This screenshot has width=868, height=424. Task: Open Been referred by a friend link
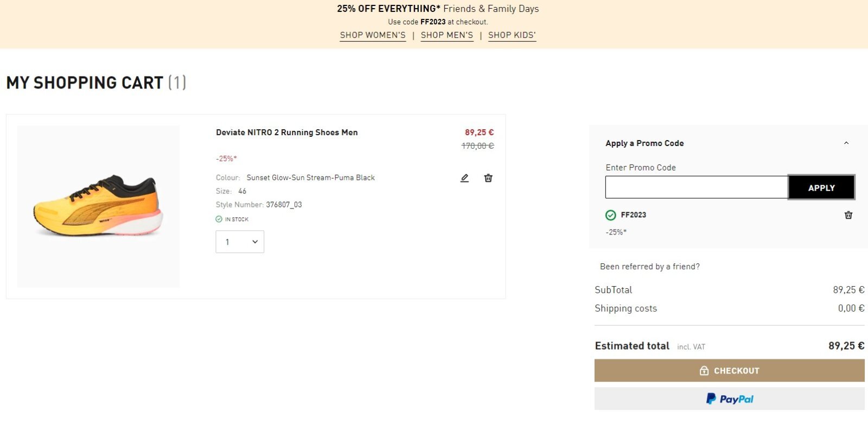tap(649, 267)
